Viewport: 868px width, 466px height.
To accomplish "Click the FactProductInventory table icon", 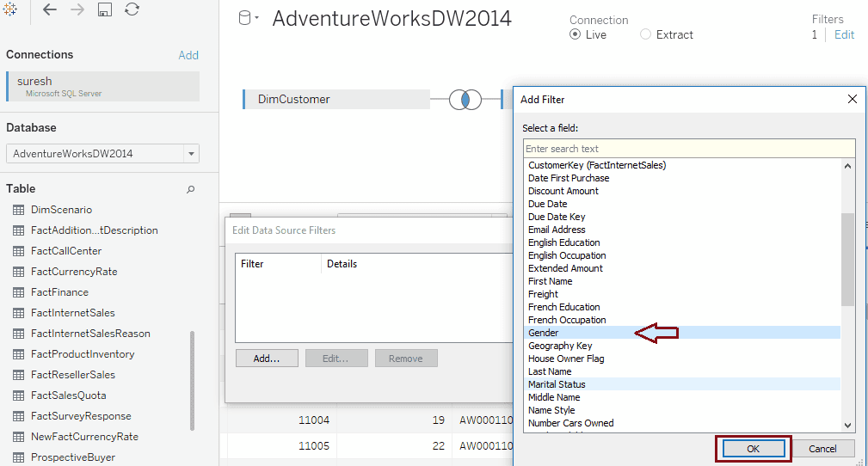I will click(18, 354).
